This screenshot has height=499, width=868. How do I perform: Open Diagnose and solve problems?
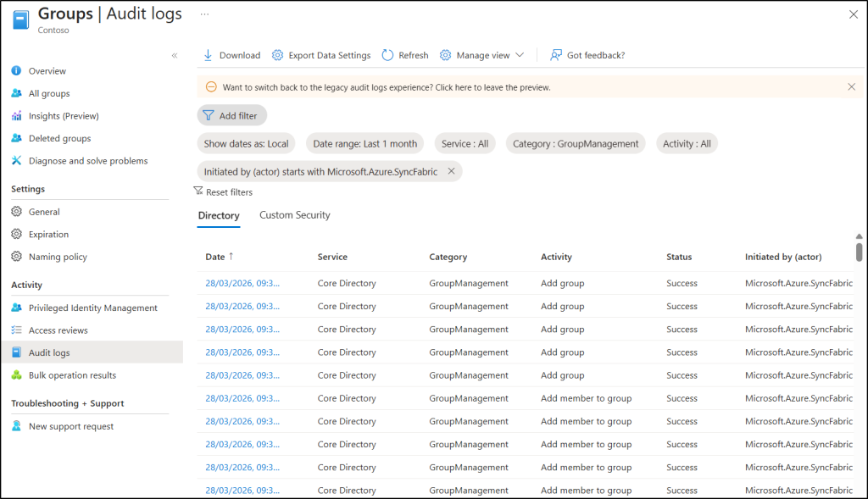tap(87, 161)
